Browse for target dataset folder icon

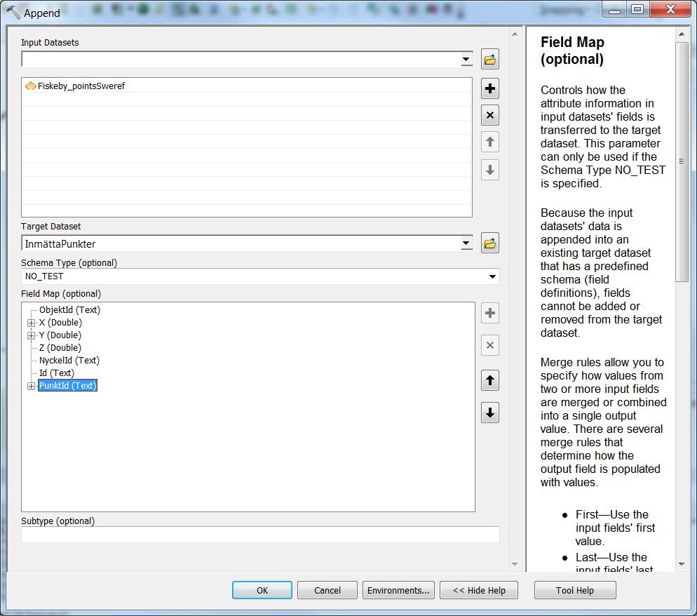pos(490,243)
